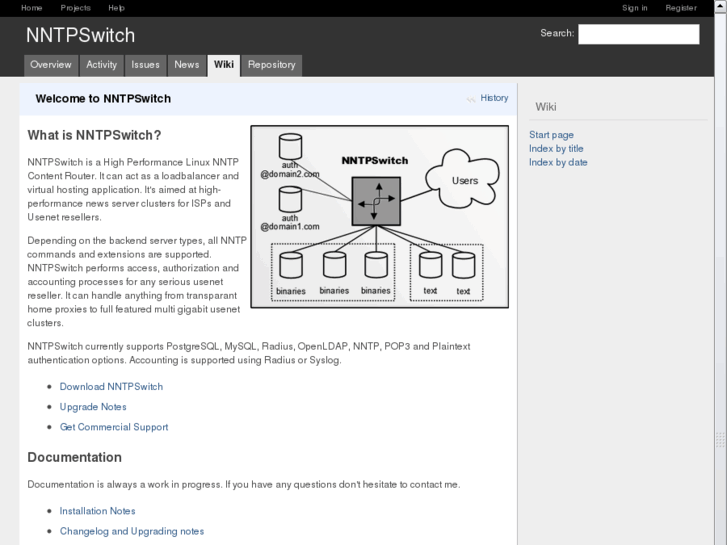The width and height of the screenshot is (727, 545).
Task: Switch to the Activity tab
Action: (x=102, y=65)
